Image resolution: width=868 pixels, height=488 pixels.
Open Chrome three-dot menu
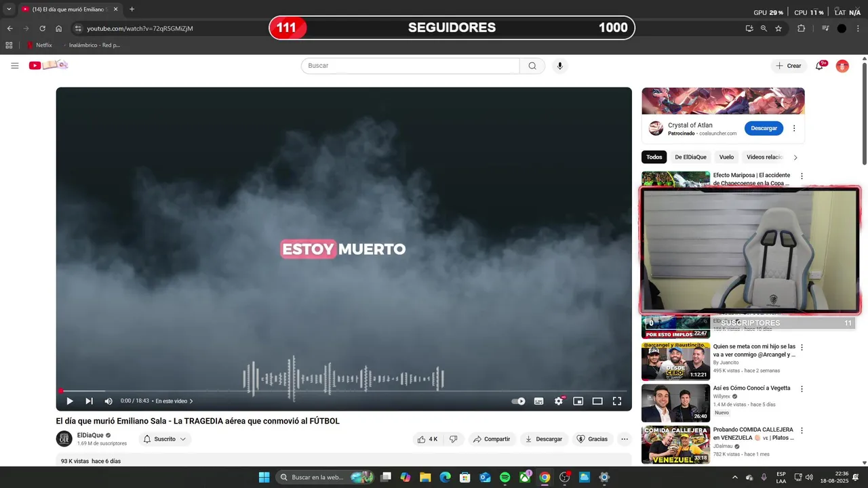tap(859, 28)
